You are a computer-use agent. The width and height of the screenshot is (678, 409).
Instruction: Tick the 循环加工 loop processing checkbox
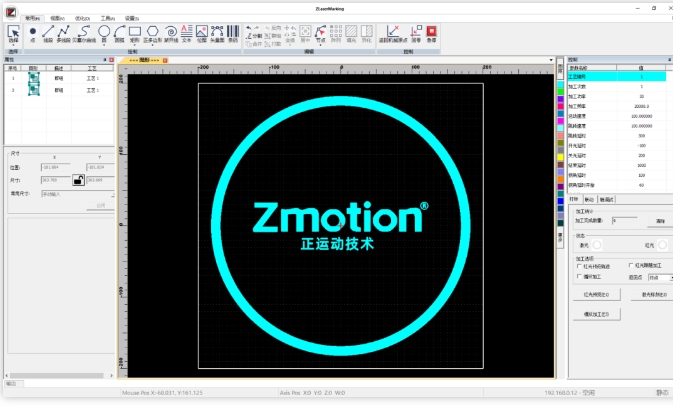579,277
